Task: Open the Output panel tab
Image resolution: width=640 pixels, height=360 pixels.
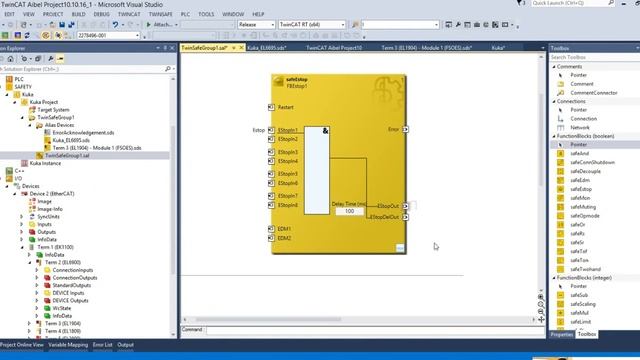Action: [125, 345]
